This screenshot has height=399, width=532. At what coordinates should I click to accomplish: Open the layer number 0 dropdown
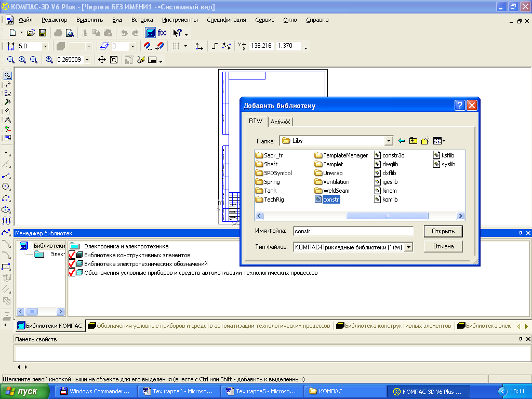click(132, 46)
